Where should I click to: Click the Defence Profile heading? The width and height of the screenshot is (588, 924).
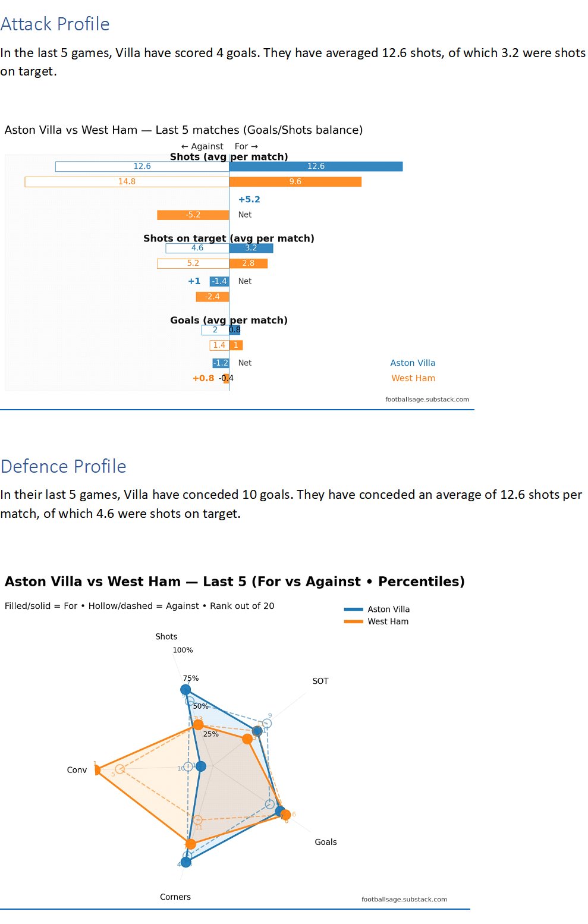pyautogui.click(x=64, y=467)
